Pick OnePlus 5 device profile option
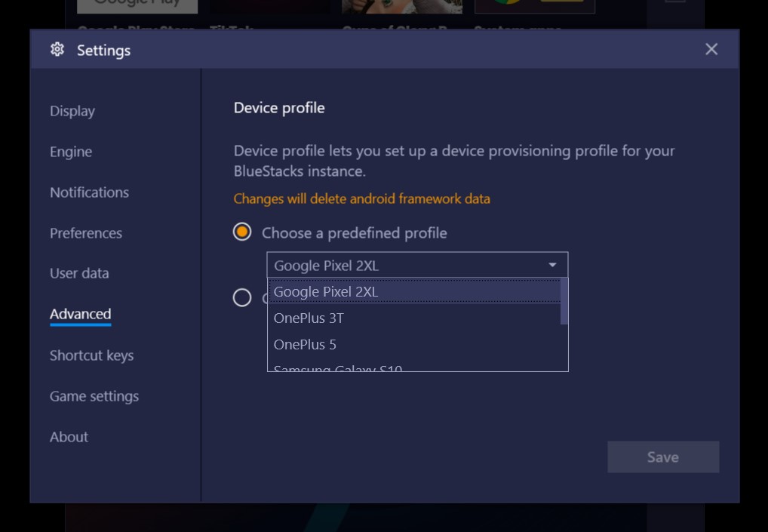768x532 pixels. (414, 344)
